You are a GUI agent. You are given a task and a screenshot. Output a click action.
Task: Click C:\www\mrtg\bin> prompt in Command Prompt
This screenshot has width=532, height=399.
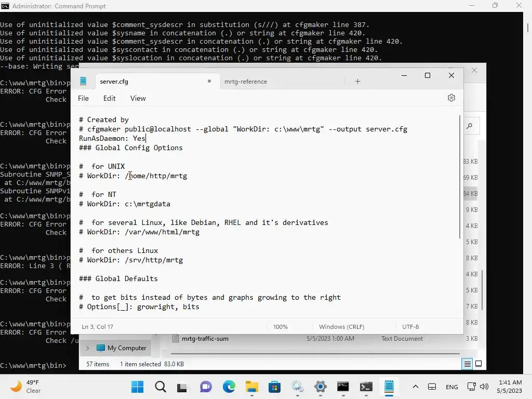point(33,365)
